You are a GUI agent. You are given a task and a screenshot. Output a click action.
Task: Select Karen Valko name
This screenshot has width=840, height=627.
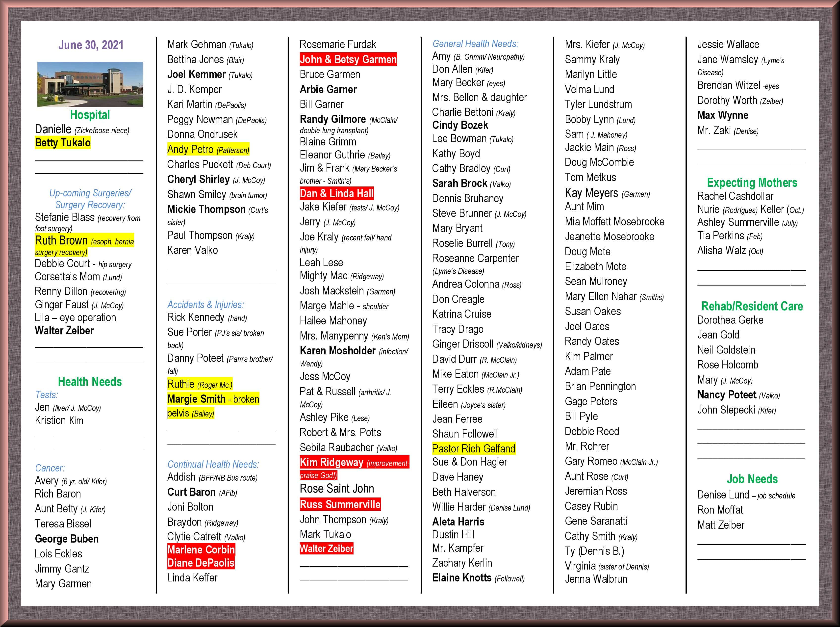pyautogui.click(x=192, y=250)
